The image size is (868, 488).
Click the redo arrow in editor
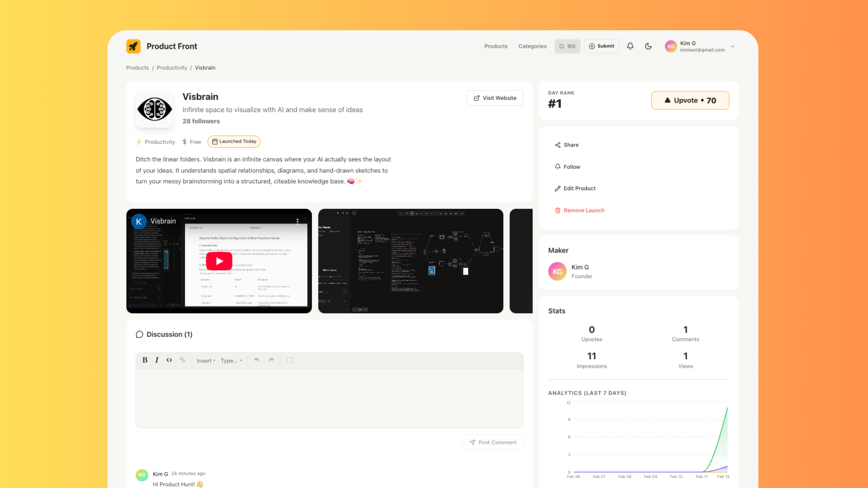coord(271,360)
